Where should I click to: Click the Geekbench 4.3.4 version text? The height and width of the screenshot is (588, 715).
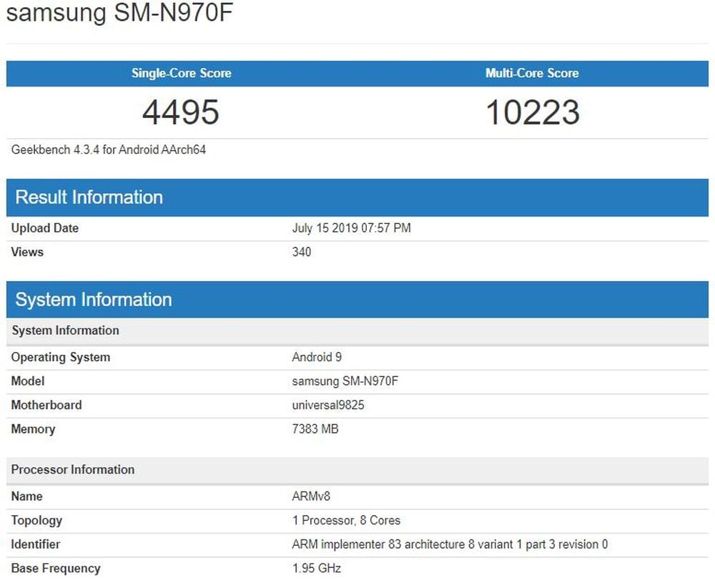point(109,150)
